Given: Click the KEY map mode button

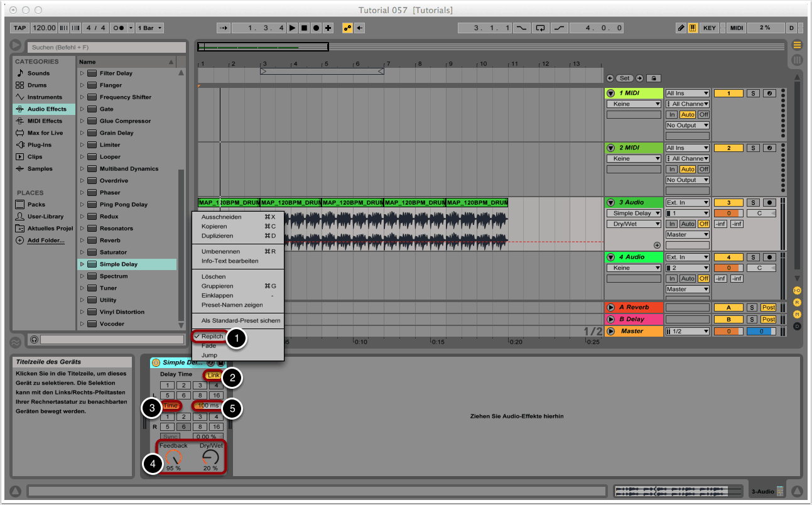Looking at the screenshot, I should coord(709,28).
